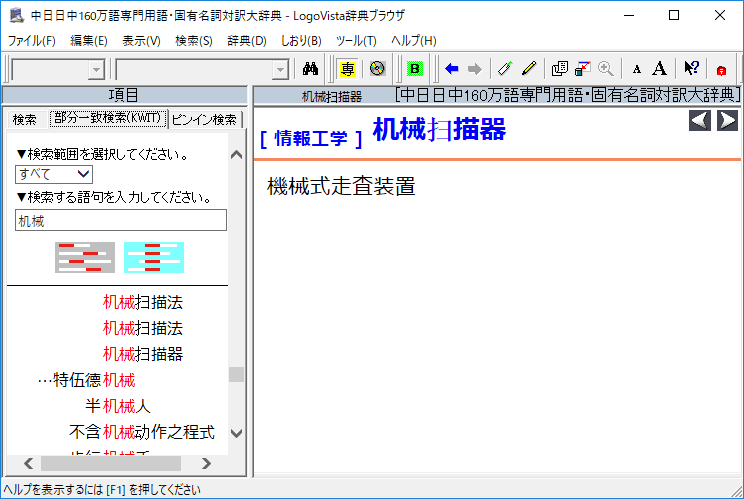This screenshot has height=499, width=744.
Task: Click the horizontal scroll left arrow
Action: tap(28, 463)
